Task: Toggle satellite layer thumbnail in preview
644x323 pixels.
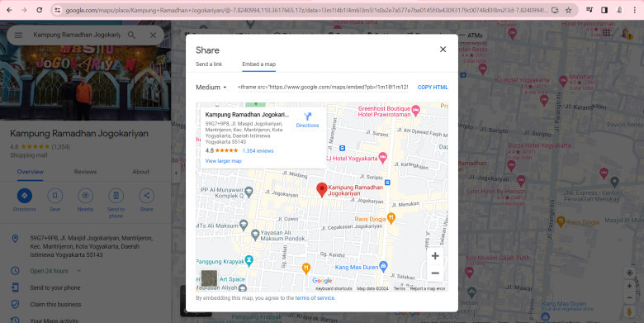Action: point(209,278)
